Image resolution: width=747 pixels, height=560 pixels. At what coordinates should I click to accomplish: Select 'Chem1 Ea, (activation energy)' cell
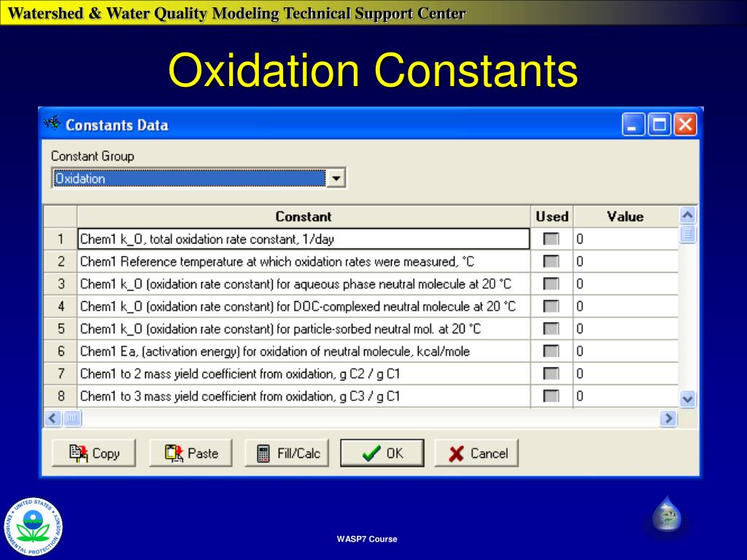coord(303,351)
